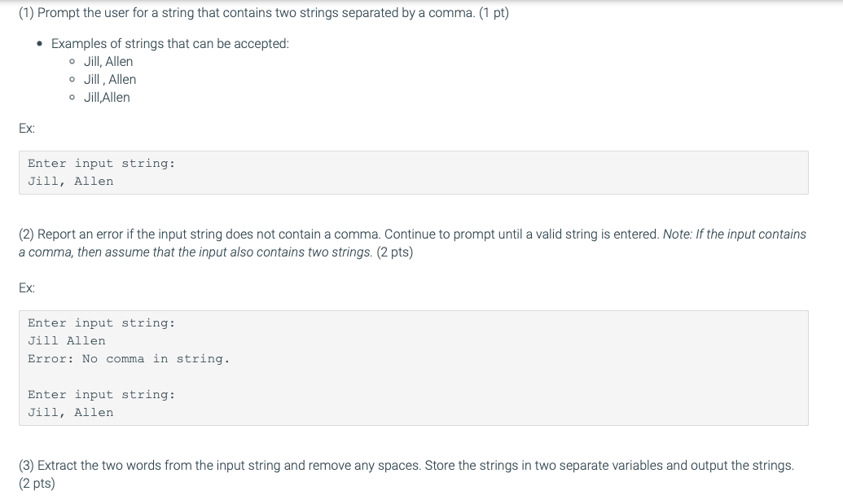Viewport: 843px width, 504px height.
Task: Click the '(2 pts)' text under step 3
Action: [37, 484]
